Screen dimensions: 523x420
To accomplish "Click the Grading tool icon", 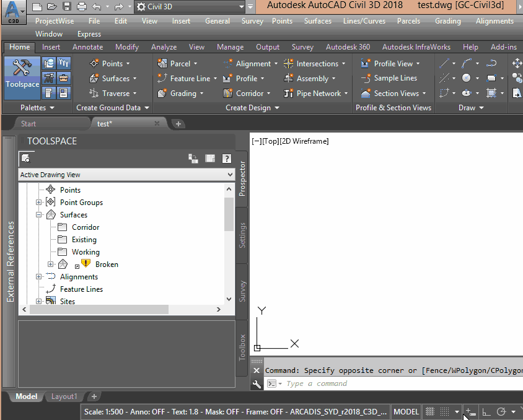I will click(x=162, y=94).
